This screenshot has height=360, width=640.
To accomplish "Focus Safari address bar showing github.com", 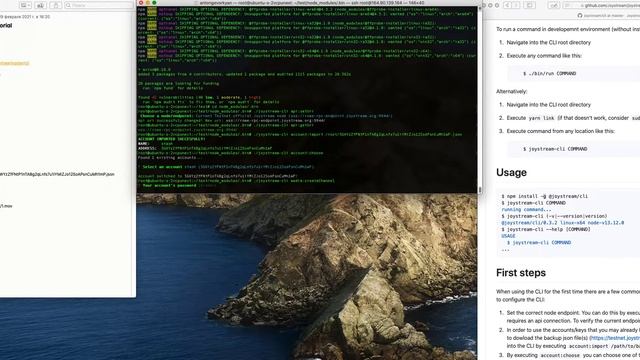I will pos(602,5).
